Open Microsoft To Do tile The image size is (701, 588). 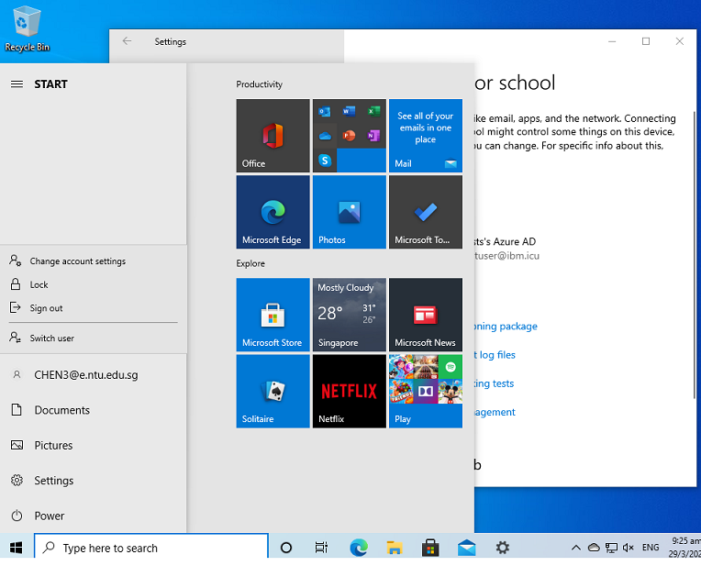click(426, 212)
